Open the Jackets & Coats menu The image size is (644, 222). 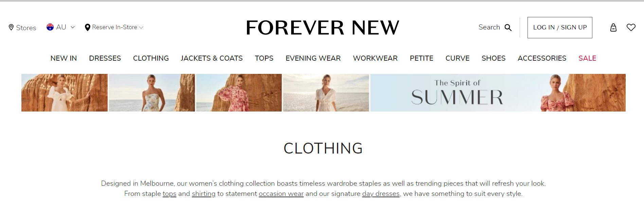click(212, 58)
